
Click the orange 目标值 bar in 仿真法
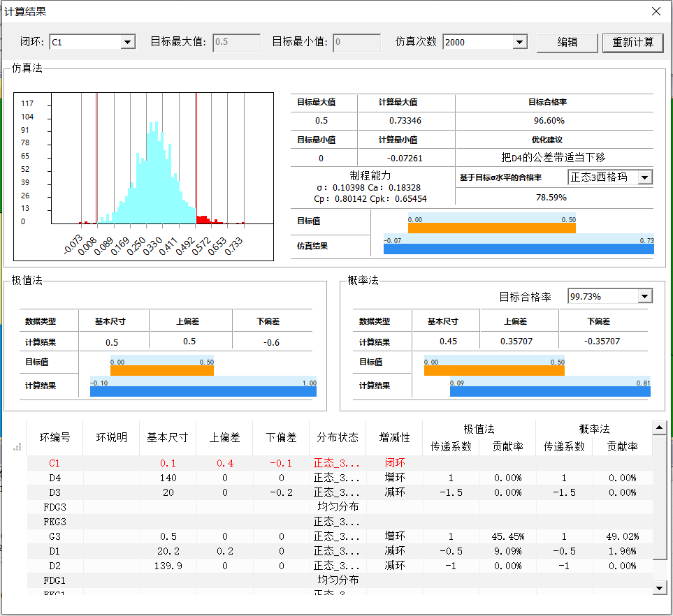click(491, 228)
